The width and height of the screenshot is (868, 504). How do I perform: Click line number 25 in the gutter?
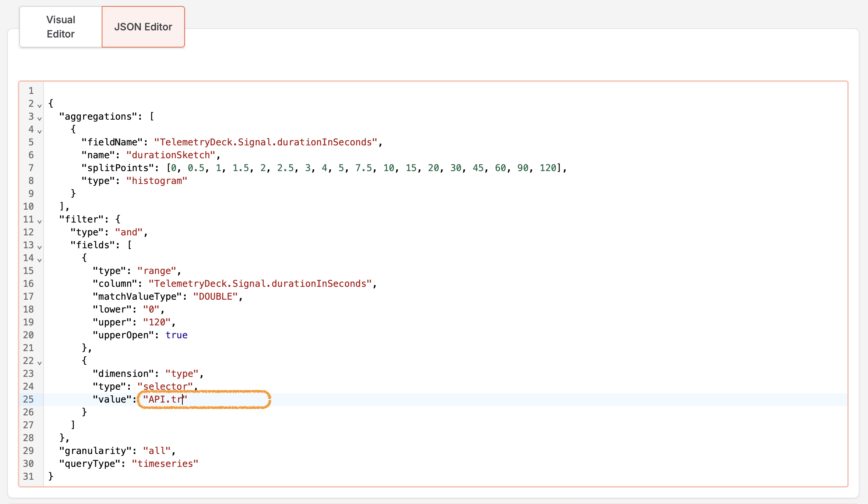pos(29,399)
